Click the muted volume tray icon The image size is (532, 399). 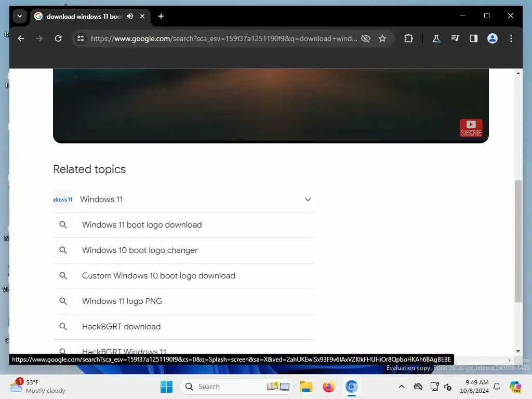448,387
